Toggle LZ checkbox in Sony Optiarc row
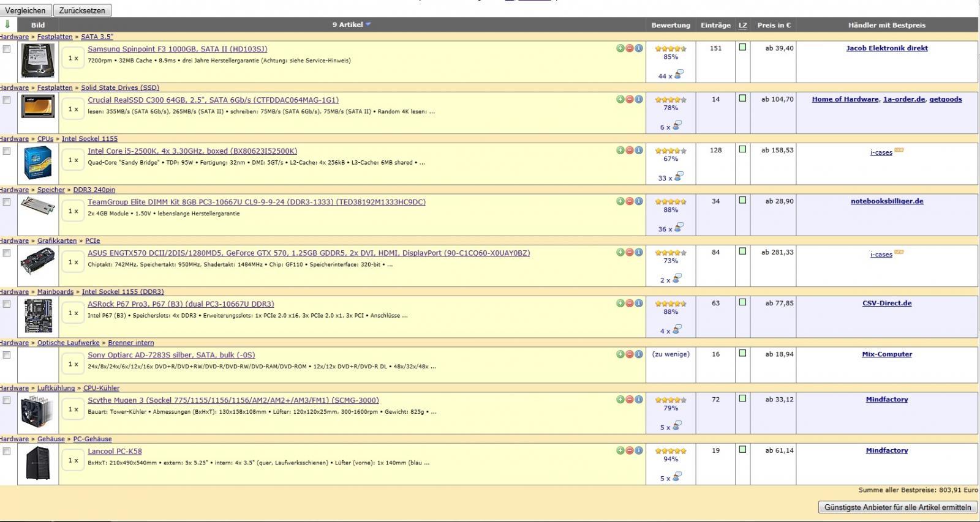980x522 pixels. click(x=742, y=353)
